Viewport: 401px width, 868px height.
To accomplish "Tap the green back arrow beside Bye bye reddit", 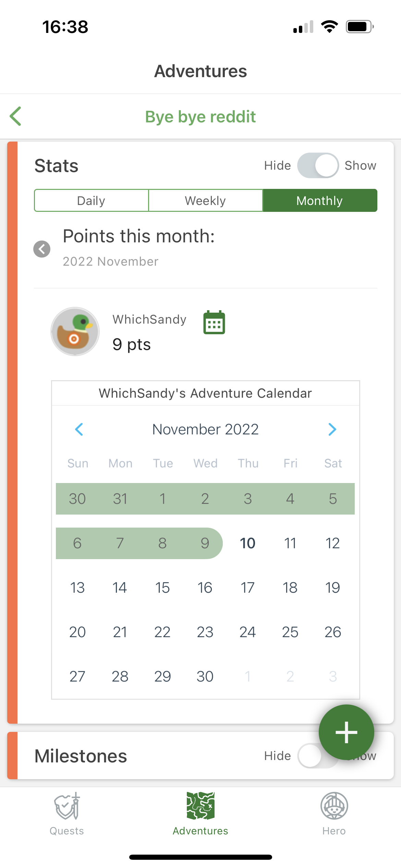I will 15,116.
